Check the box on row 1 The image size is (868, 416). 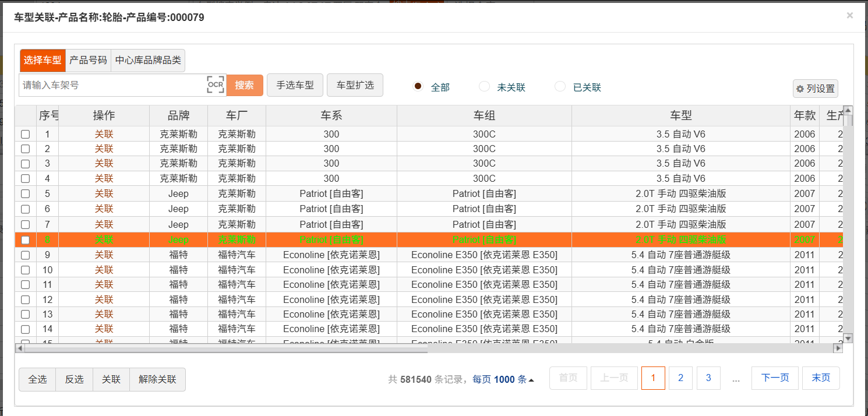point(26,134)
